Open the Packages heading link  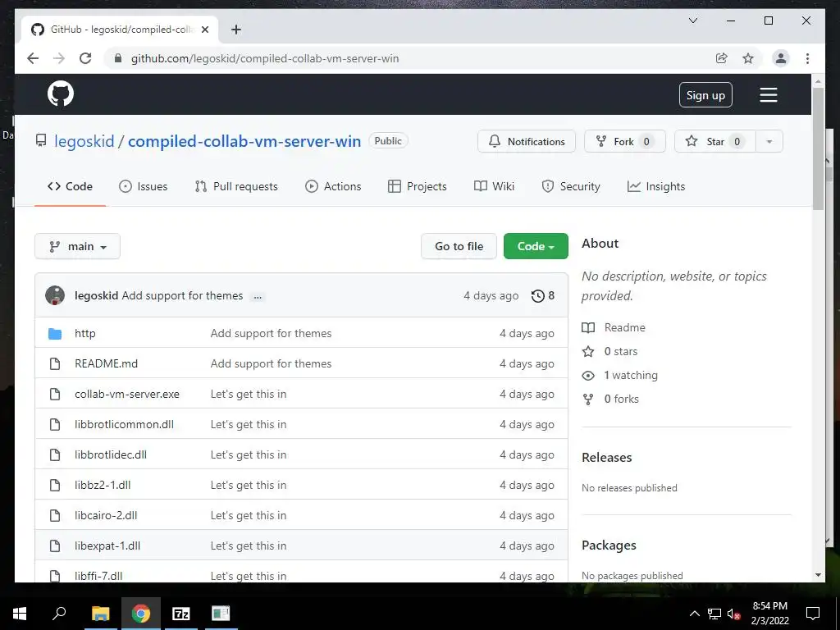(x=609, y=546)
